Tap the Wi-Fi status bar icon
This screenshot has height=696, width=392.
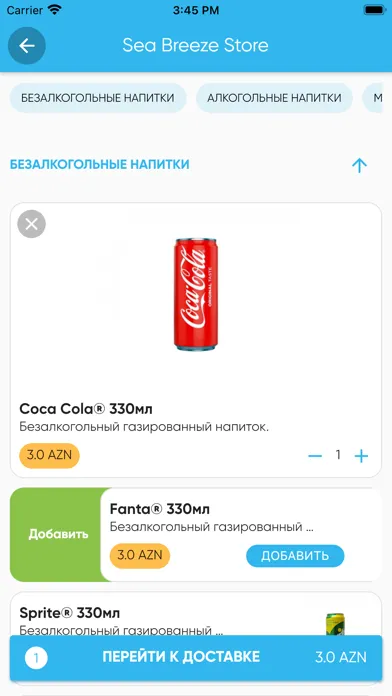tap(55, 10)
